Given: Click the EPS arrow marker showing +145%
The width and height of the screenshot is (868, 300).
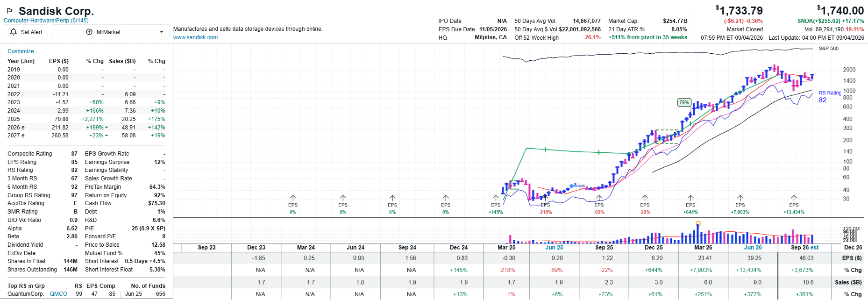Looking at the screenshot, I should pyautogui.click(x=496, y=198).
